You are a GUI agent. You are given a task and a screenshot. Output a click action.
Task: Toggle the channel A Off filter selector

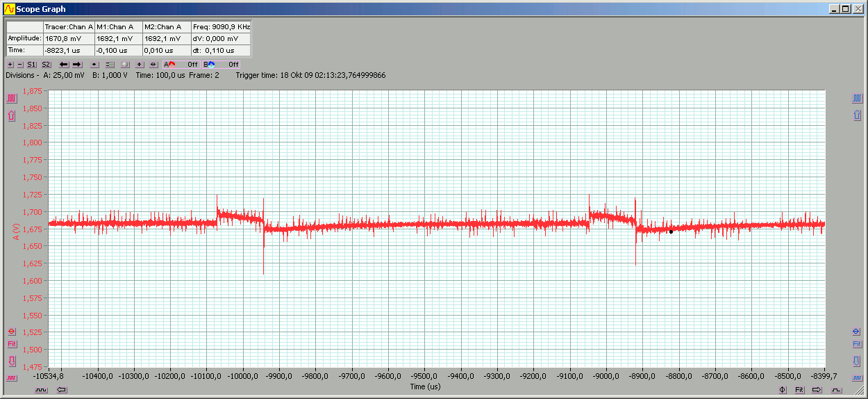pos(181,64)
